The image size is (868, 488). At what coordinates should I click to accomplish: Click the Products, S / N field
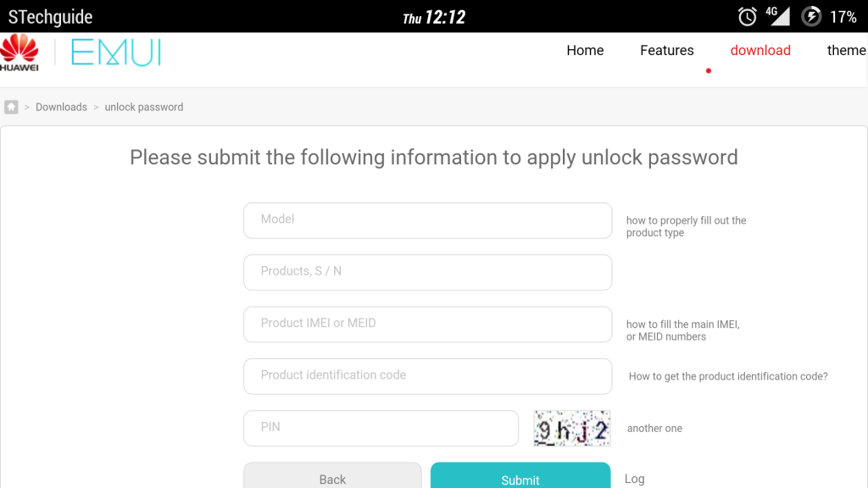427,272
